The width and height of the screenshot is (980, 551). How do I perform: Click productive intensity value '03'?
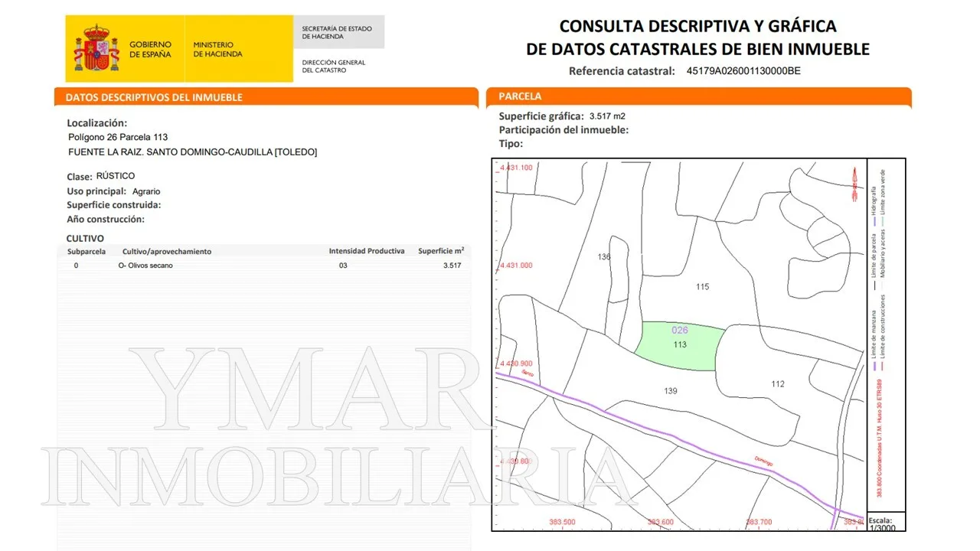(343, 266)
